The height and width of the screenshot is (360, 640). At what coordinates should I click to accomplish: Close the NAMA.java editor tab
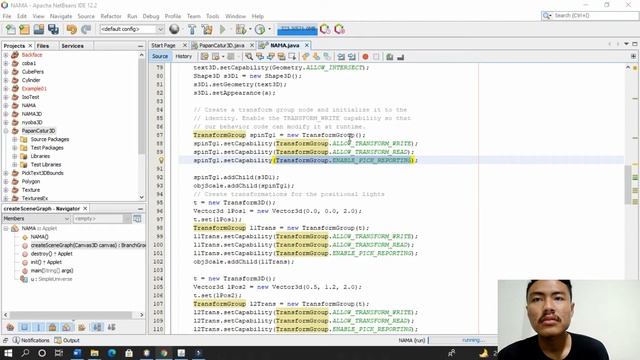[307, 45]
